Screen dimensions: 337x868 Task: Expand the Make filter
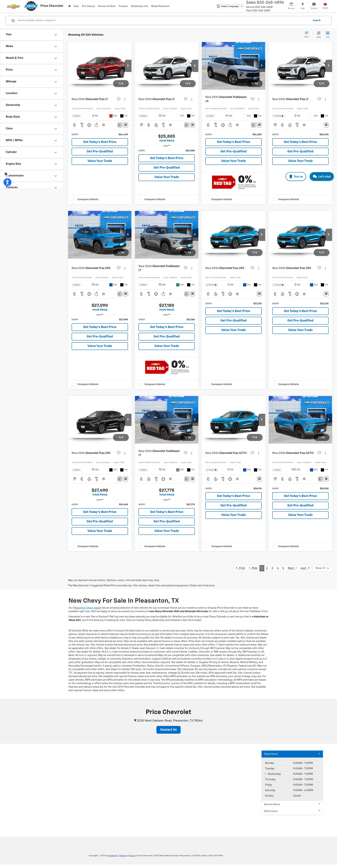pos(31,47)
